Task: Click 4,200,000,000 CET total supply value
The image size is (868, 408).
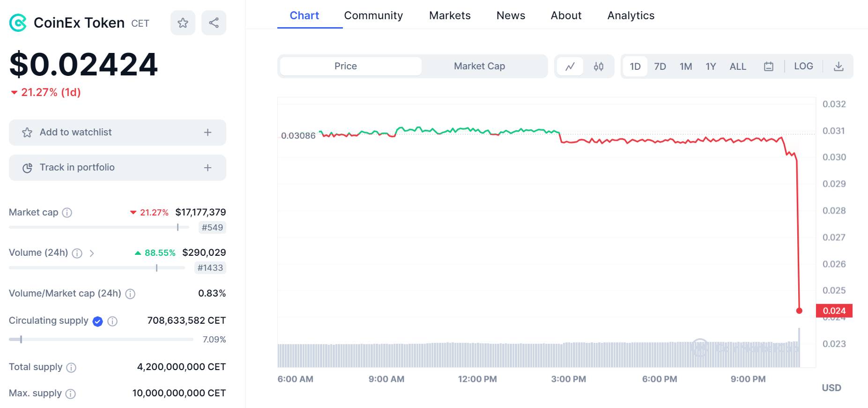Action: (x=181, y=367)
